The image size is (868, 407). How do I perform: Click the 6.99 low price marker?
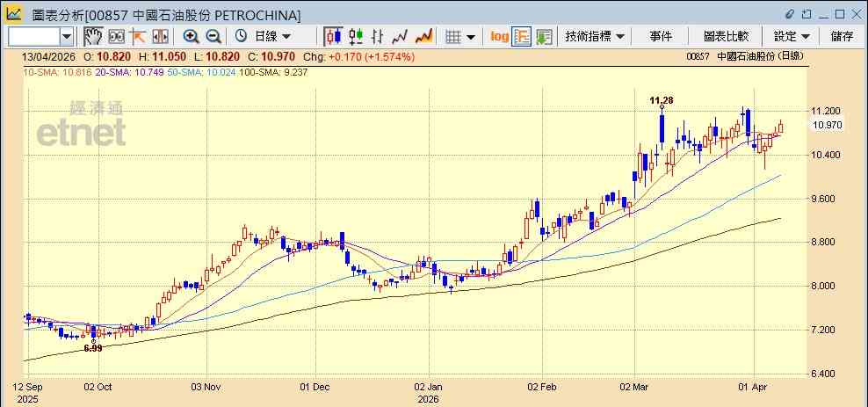click(93, 348)
